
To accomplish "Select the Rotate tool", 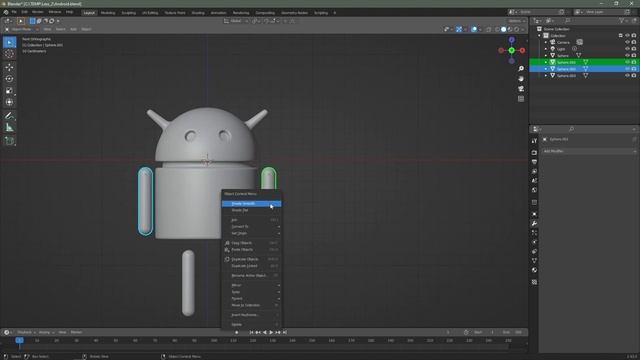I will point(9,78).
